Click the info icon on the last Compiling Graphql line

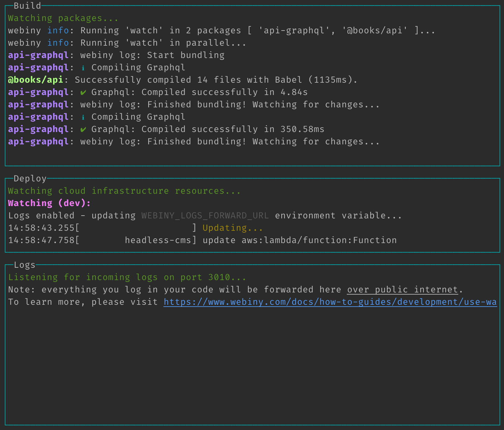pos(83,117)
